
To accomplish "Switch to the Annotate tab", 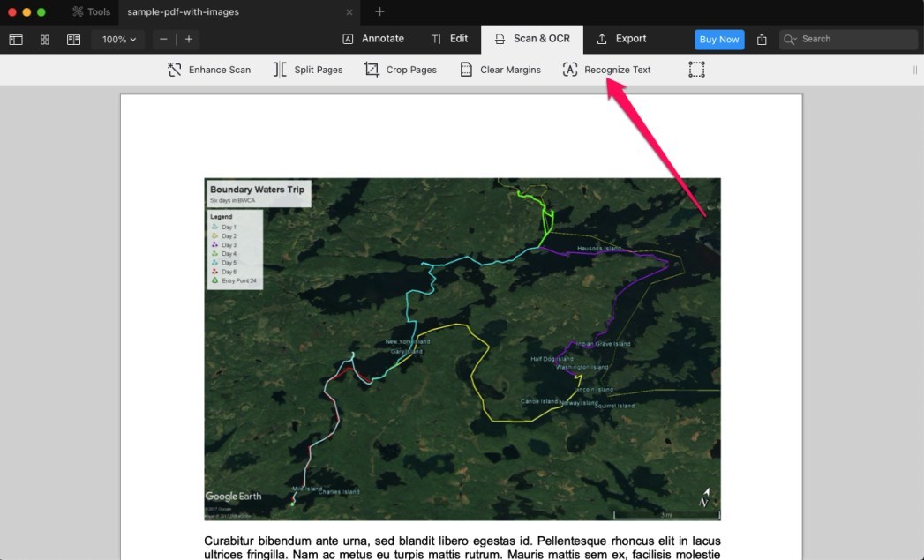I will tap(373, 39).
